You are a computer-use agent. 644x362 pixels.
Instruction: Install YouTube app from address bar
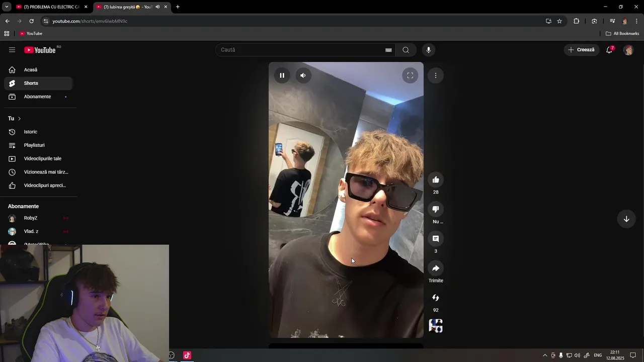[548, 21]
